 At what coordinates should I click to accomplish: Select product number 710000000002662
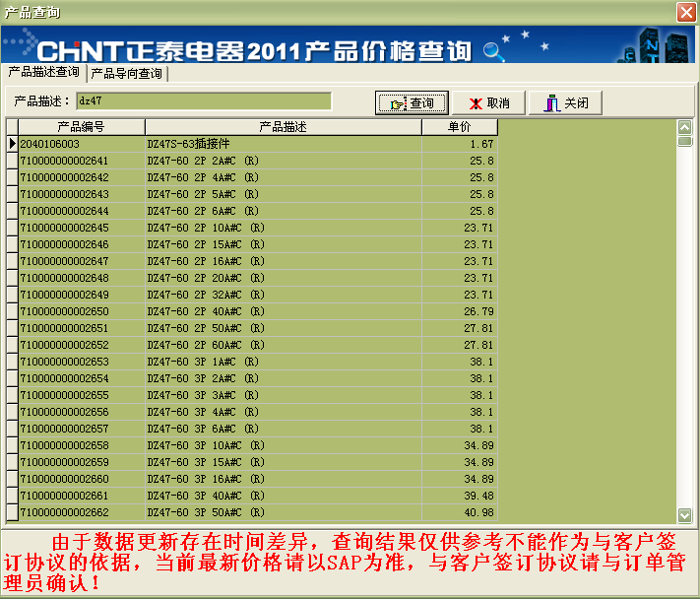pyautogui.click(x=82, y=512)
